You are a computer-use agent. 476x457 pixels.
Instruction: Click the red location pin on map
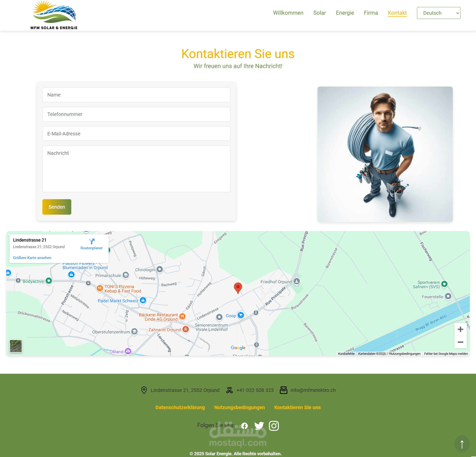238,288
